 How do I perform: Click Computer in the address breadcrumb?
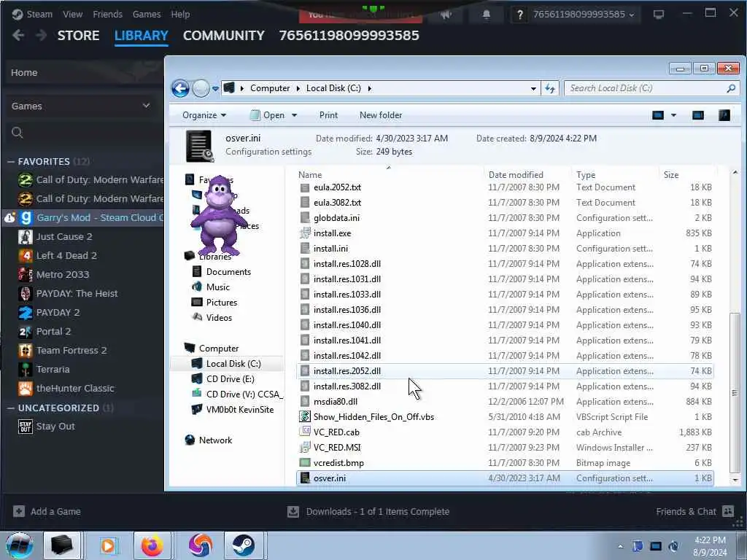click(x=270, y=88)
